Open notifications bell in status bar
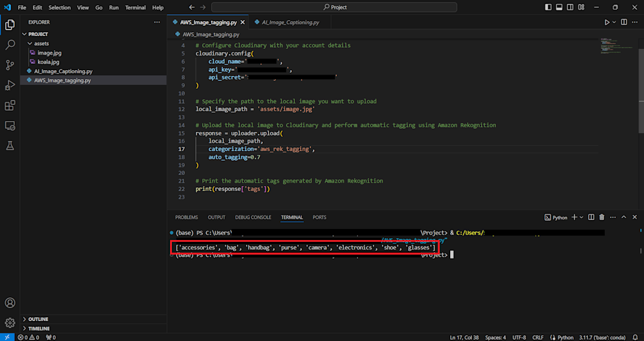 [636, 337]
